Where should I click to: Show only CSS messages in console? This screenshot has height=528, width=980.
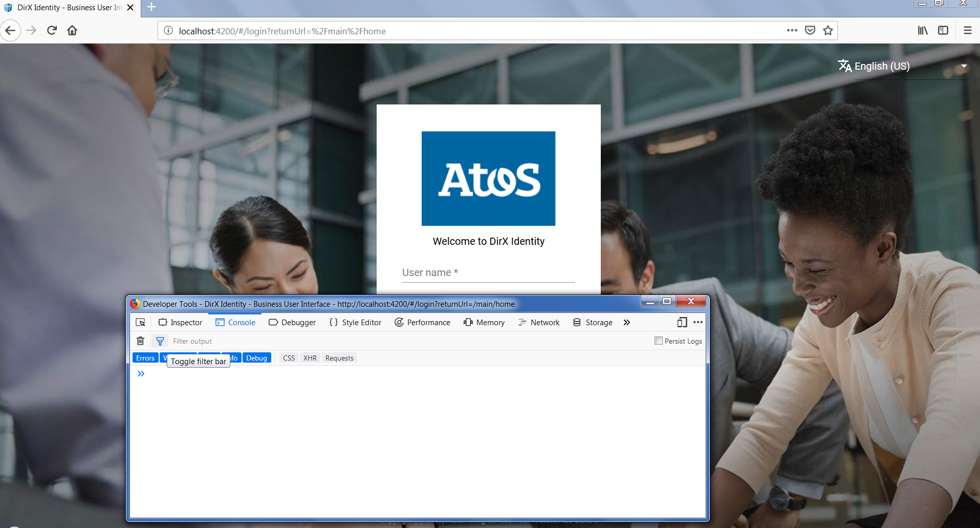[x=288, y=357]
